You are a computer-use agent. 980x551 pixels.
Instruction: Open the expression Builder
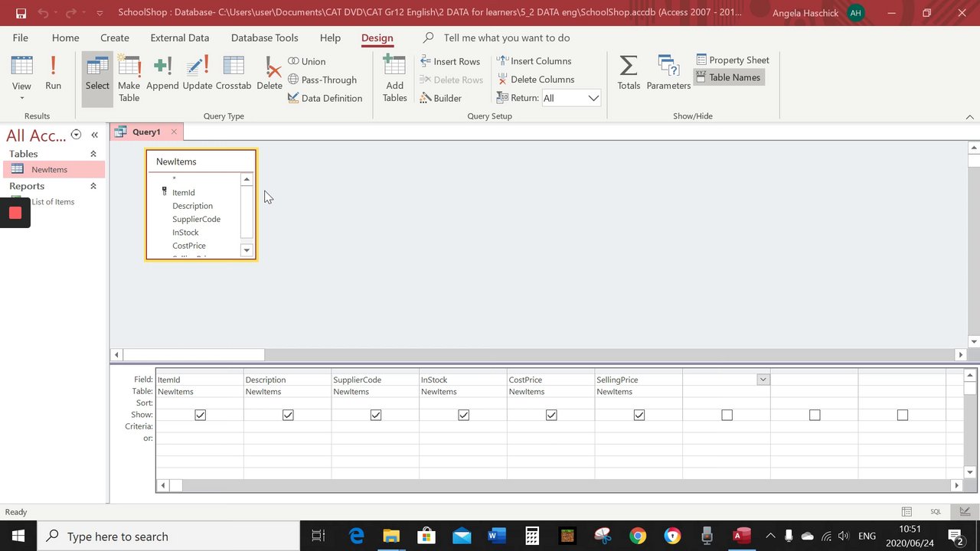[x=441, y=98]
